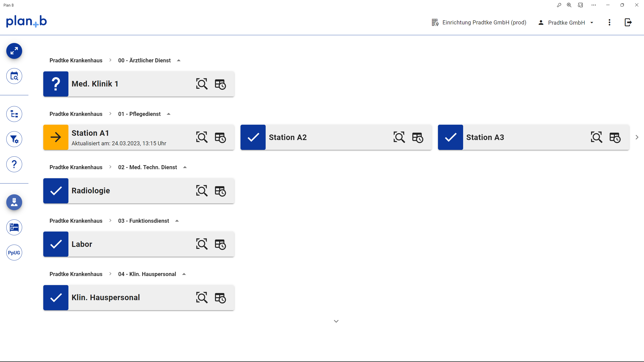This screenshot has height=362, width=644.
Task: Open the three-dot vertical menu in header
Action: click(x=609, y=23)
